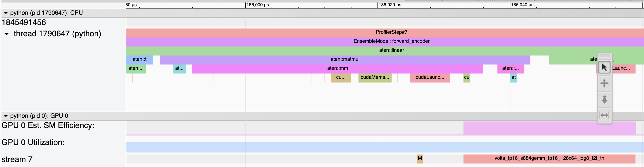This screenshot has width=644, height=167.
Task: Select the red cudaLaunc... slice
Action: pyautogui.click(x=430, y=77)
